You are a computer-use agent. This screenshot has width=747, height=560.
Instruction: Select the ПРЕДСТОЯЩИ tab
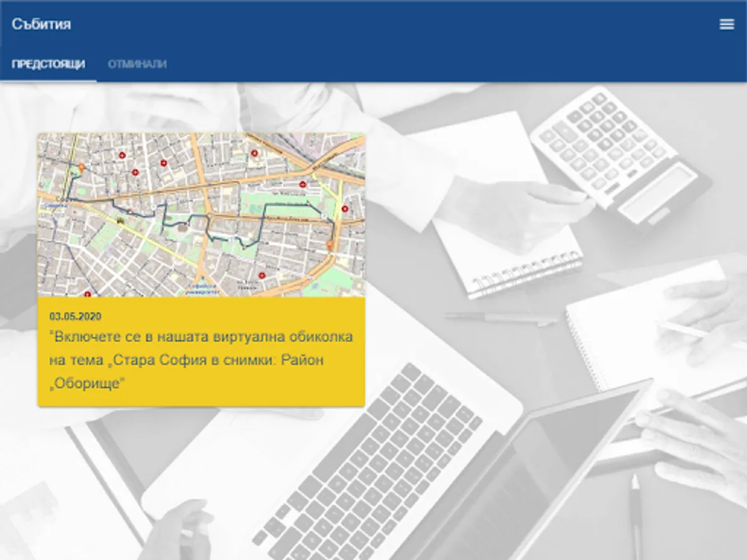point(49,64)
